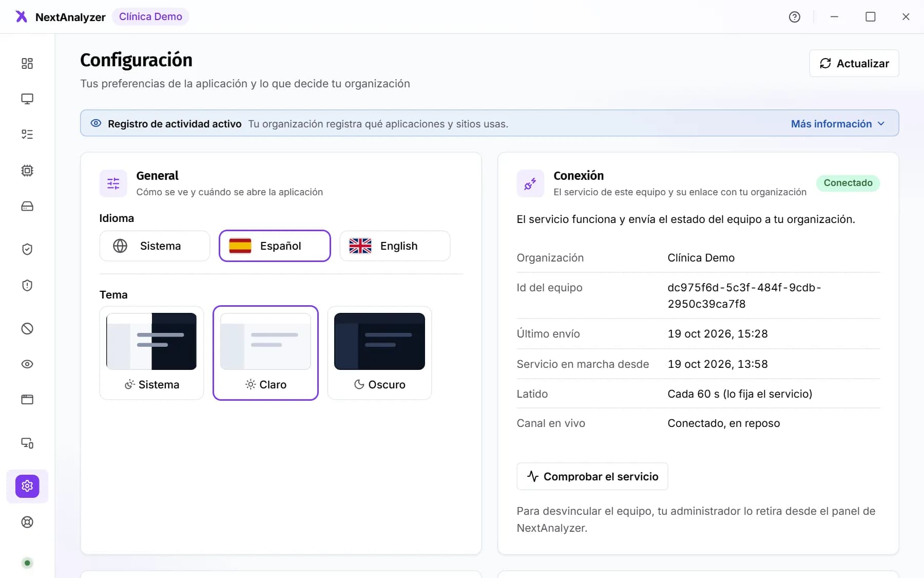Open the disk drive icon in the sidebar

27,206
